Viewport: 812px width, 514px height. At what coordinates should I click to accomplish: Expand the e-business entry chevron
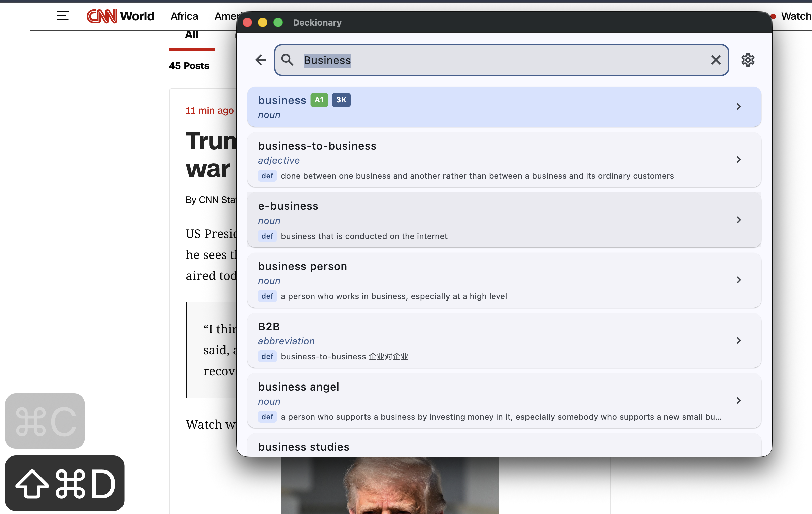(x=738, y=220)
